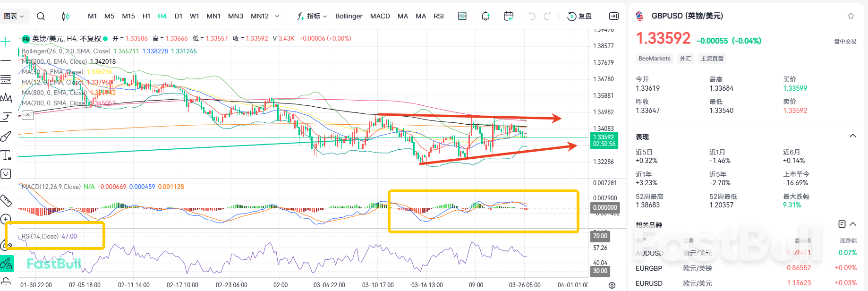The width and height of the screenshot is (868, 291).
Task: Add the MACD indicator shortcut
Action: [x=380, y=16]
